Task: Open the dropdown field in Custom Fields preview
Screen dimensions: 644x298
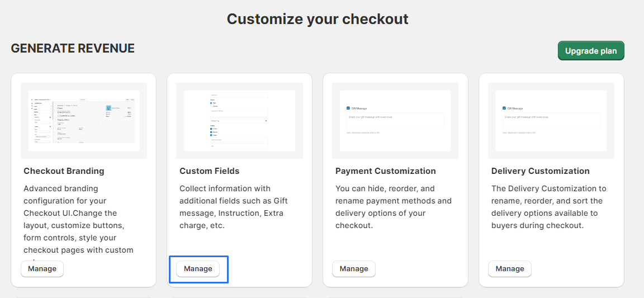Action: tap(239, 120)
